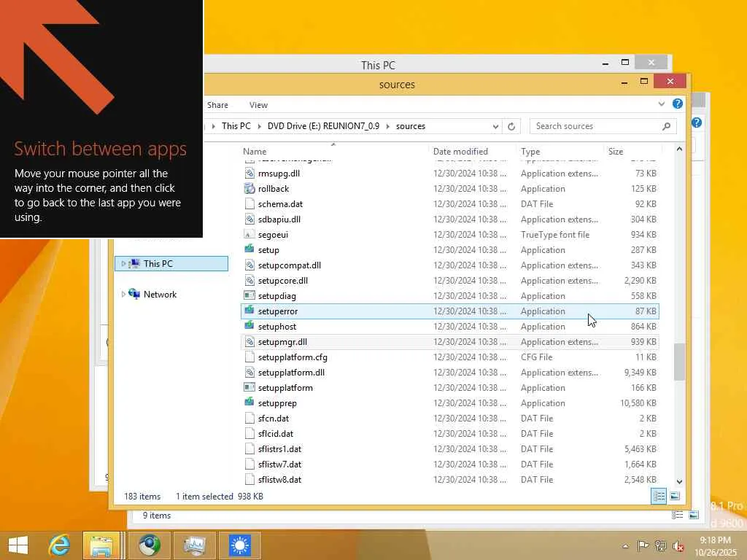Click the scroll down arrow
Image resolution: width=747 pixels, height=560 pixels.
679,482
